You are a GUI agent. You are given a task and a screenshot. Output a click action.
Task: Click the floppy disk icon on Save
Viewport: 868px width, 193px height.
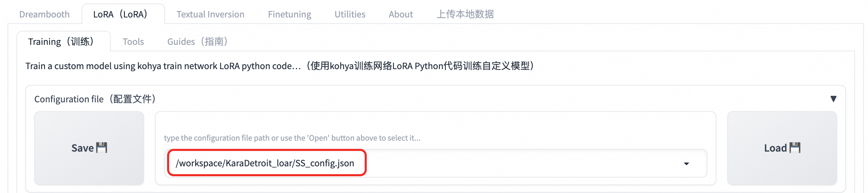point(102,148)
